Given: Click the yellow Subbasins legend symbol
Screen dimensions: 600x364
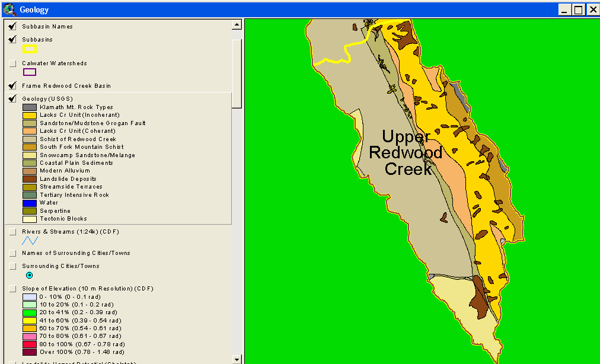Looking at the screenshot, I should [30, 49].
